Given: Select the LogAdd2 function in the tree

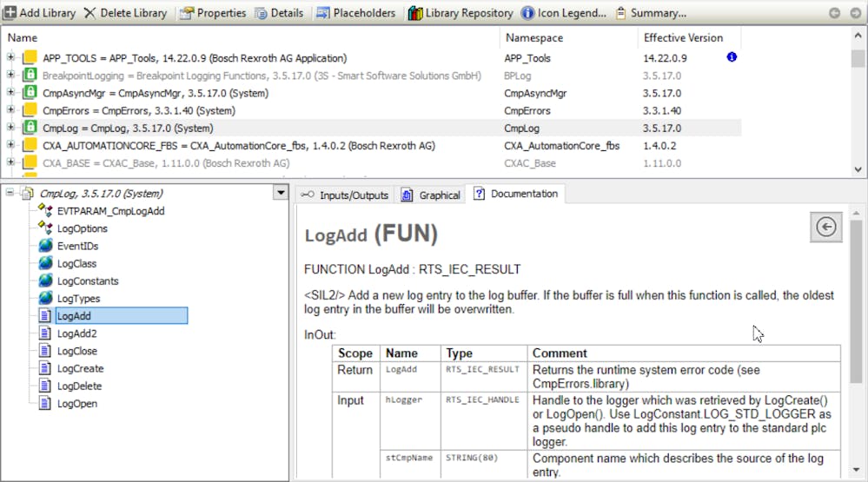Looking at the screenshot, I should point(76,333).
